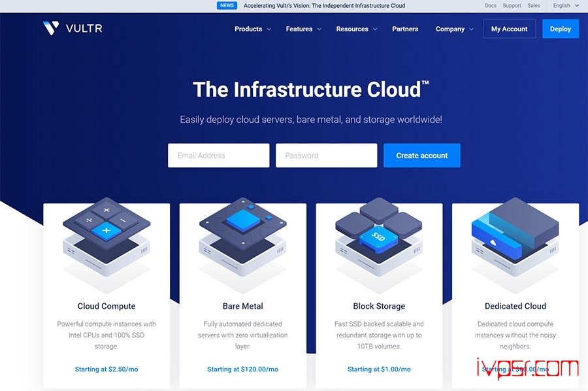Screen dimensions: 588x391
Task: Click the My Account button
Action: 509,29
